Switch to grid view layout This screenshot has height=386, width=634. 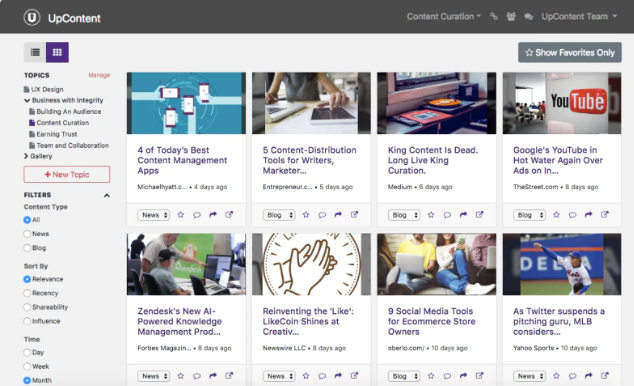[57, 52]
